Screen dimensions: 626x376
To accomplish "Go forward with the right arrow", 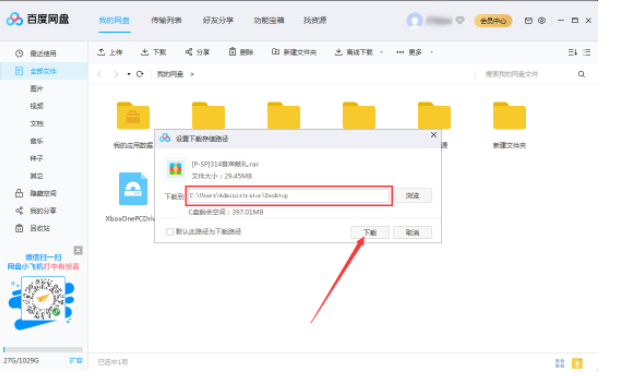I will coord(116,74).
